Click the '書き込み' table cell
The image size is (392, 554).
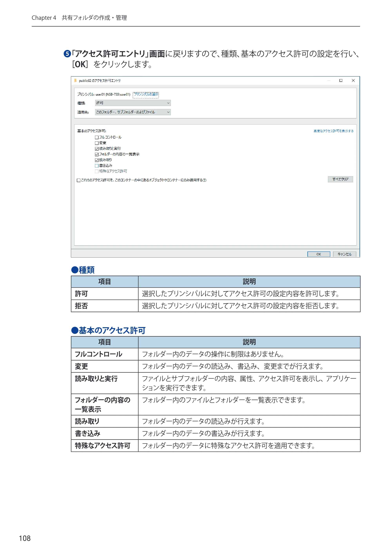[x=105, y=433]
